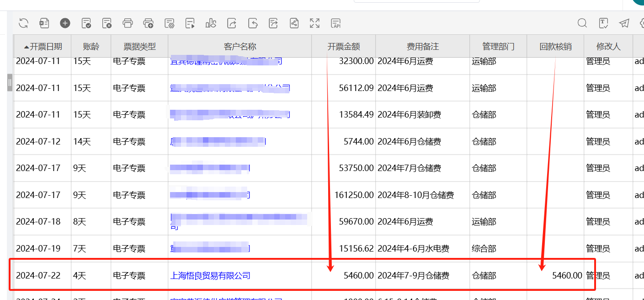Image resolution: width=644 pixels, height=300 pixels.
Task: Click 仓储部 in the 2024-07-22 row
Action: coord(484,276)
